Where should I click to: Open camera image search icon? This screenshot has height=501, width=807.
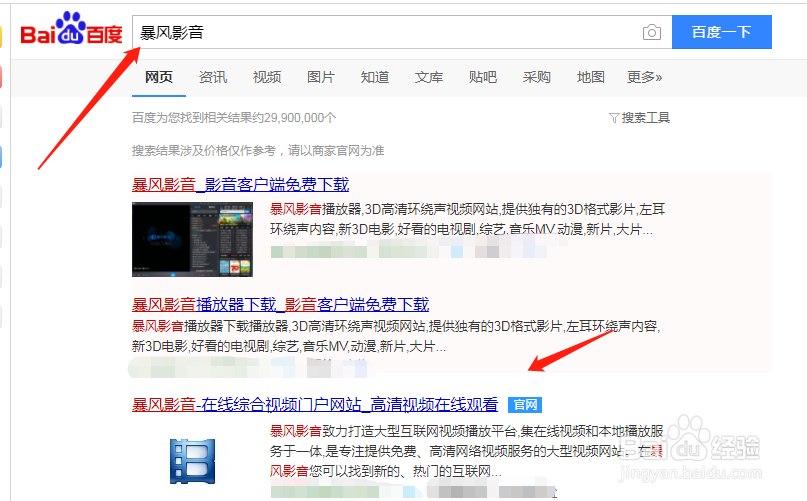pos(652,32)
